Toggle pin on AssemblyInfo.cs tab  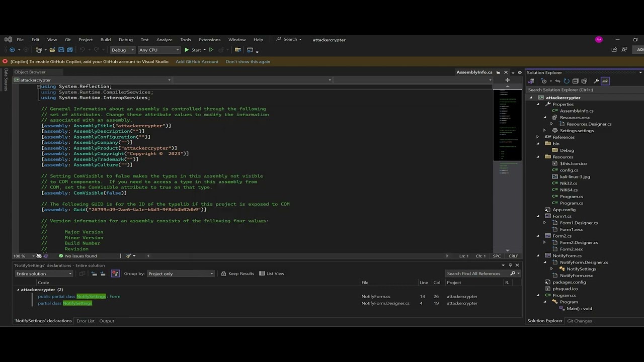(x=498, y=72)
